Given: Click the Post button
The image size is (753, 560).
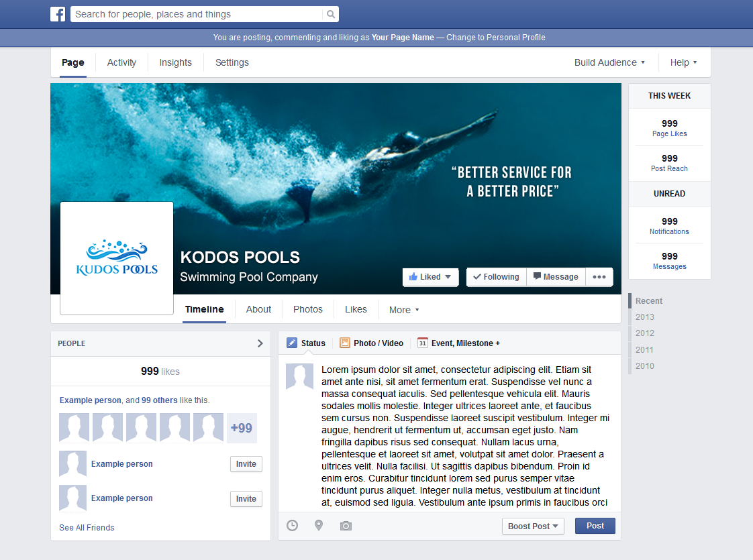Looking at the screenshot, I should [x=595, y=526].
